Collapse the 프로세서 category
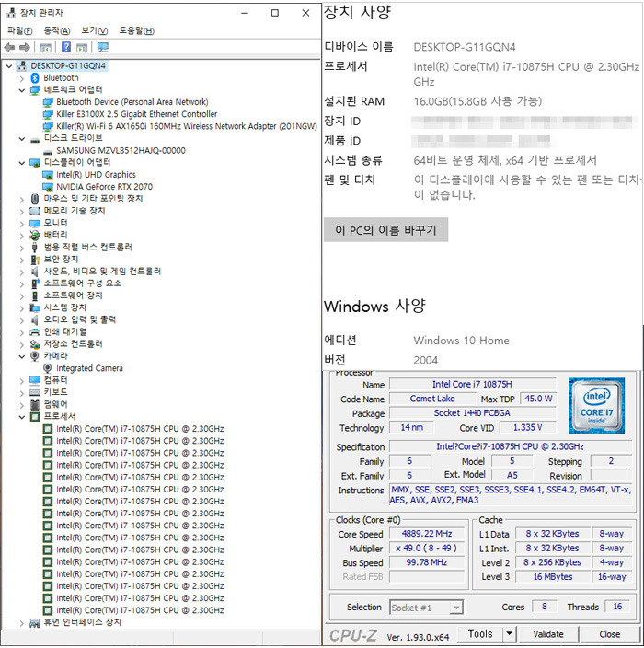 [x=22, y=416]
